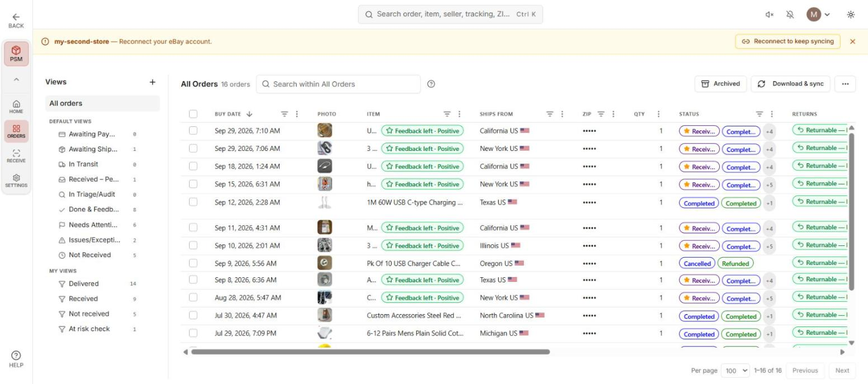Click the Next page button

point(842,371)
